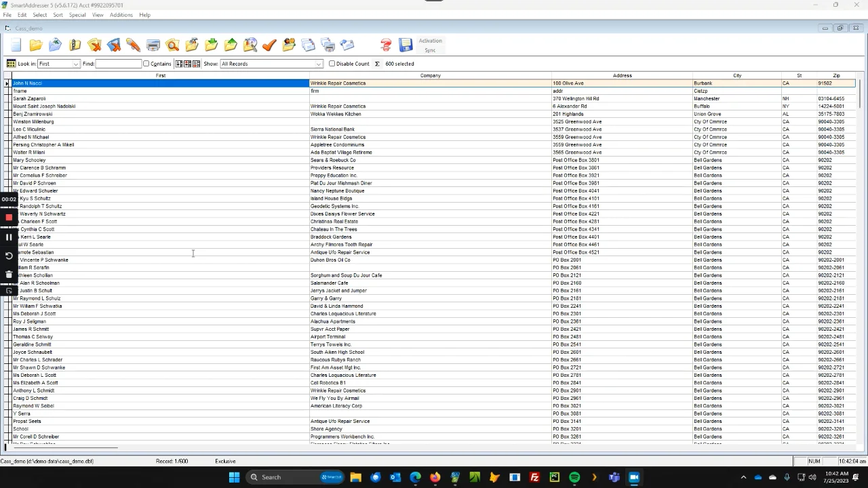Click the sigma count icon
Viewport: 868px width, 488px height.
377,64
